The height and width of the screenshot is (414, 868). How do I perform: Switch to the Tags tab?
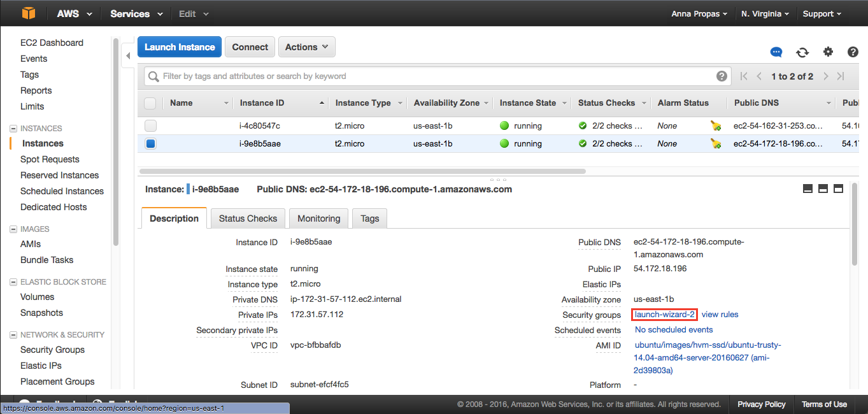tap(369, 218)
